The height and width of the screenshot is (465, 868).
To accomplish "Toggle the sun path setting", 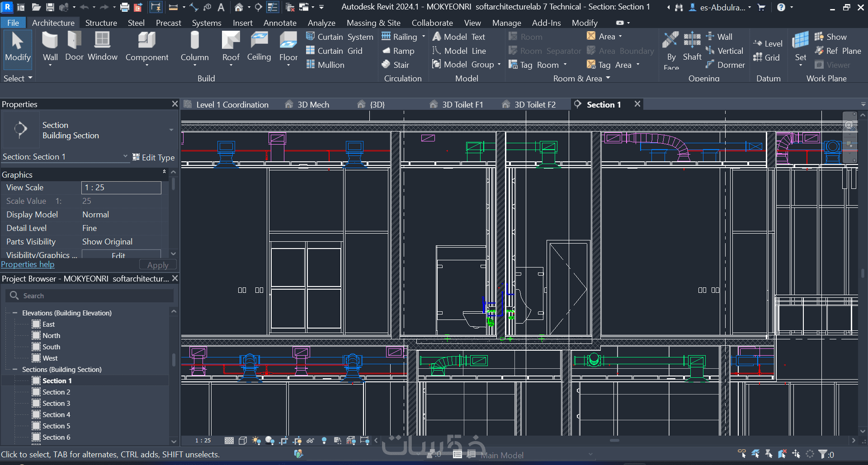I will click(x=256, y=441).
